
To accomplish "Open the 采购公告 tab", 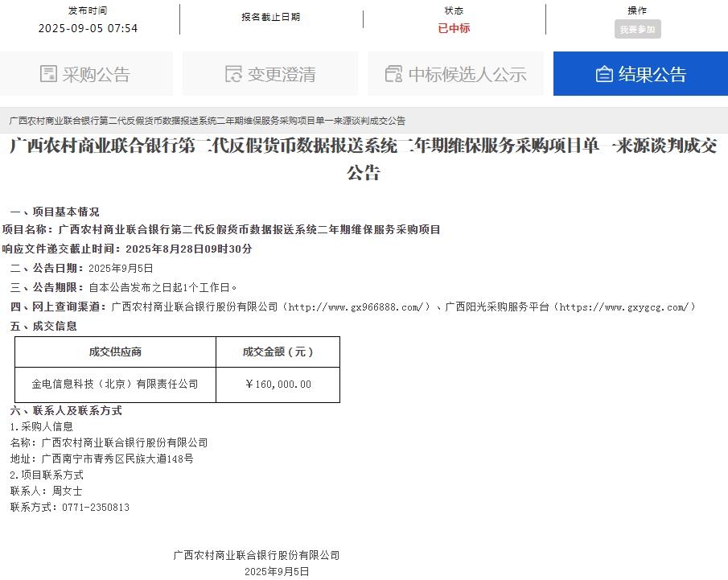I will 86,74.
